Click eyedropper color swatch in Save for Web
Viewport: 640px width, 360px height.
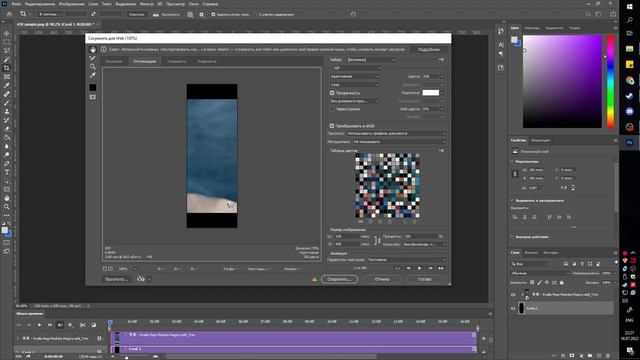(93, 87)
